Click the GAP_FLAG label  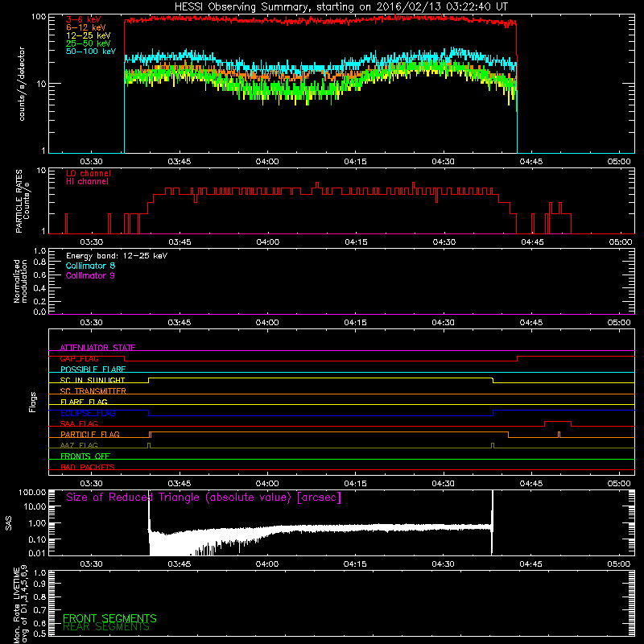[x=79, y=358]
